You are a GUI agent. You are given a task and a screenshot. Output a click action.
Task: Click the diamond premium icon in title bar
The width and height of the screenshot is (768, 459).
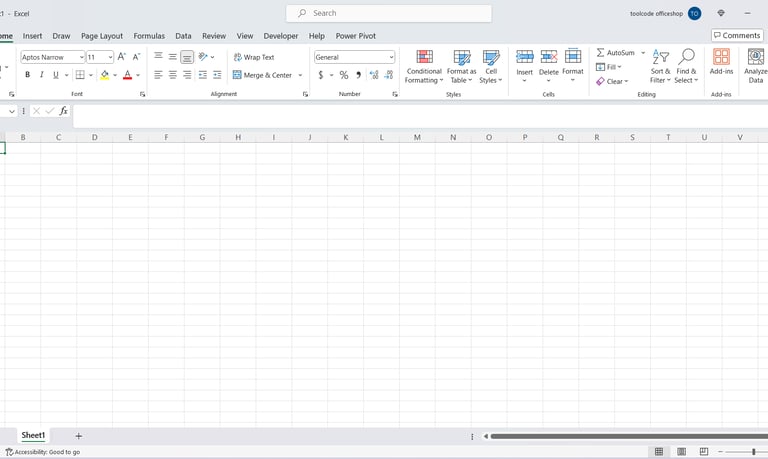[x=721, y=13]
